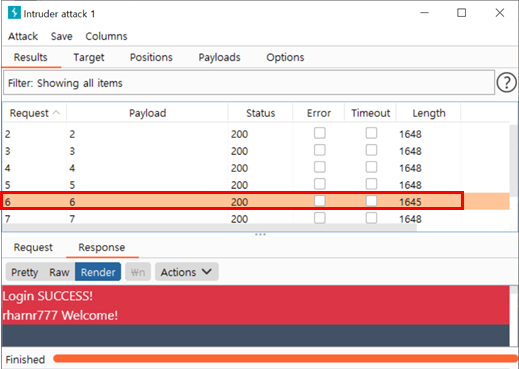Open the filter help question mark icon

click(x=507, y=82)
